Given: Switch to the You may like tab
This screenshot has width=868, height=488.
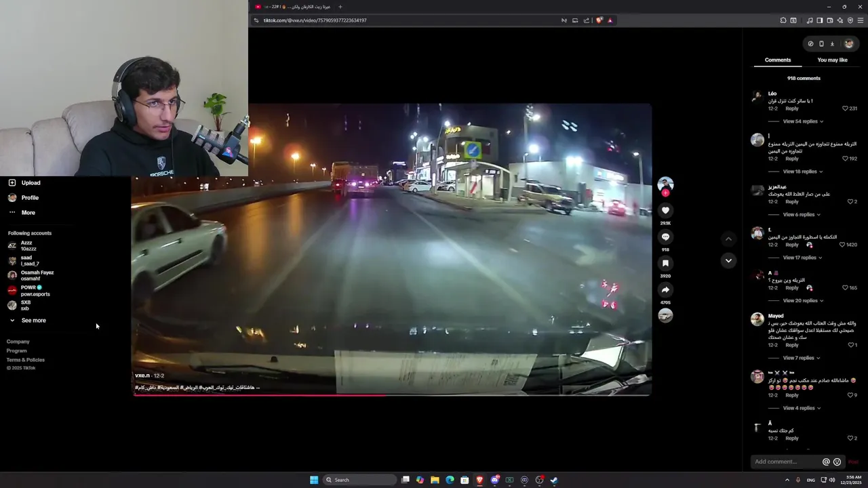Looking at the screenshot, I should [x=832, y=60].
